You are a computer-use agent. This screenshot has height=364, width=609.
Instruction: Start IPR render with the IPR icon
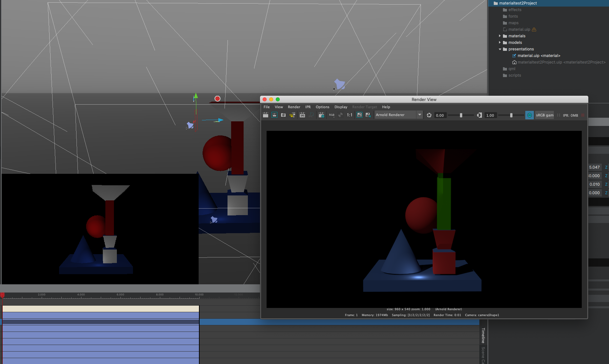pos(302,115)
